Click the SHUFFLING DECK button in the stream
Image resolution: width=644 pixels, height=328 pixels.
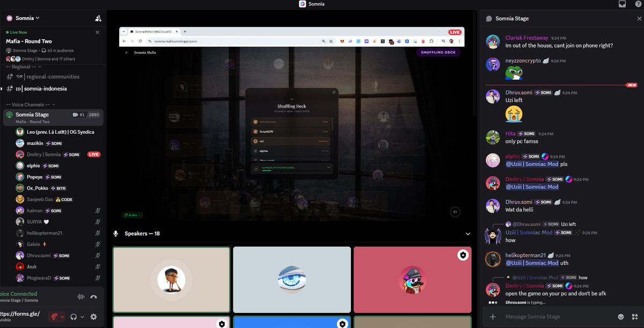pos(438,53)
